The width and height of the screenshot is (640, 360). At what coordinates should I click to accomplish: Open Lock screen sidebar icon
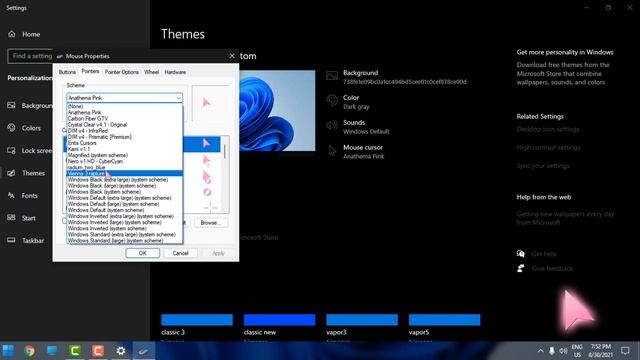pyautogui.click(x=11, y=151)
